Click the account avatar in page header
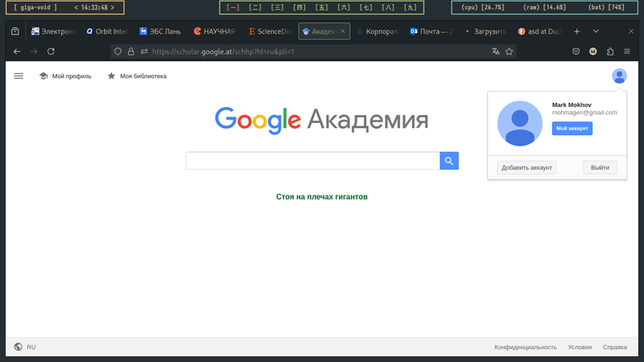The height and width of the screenshot is (362, 644). pos(619,76)
